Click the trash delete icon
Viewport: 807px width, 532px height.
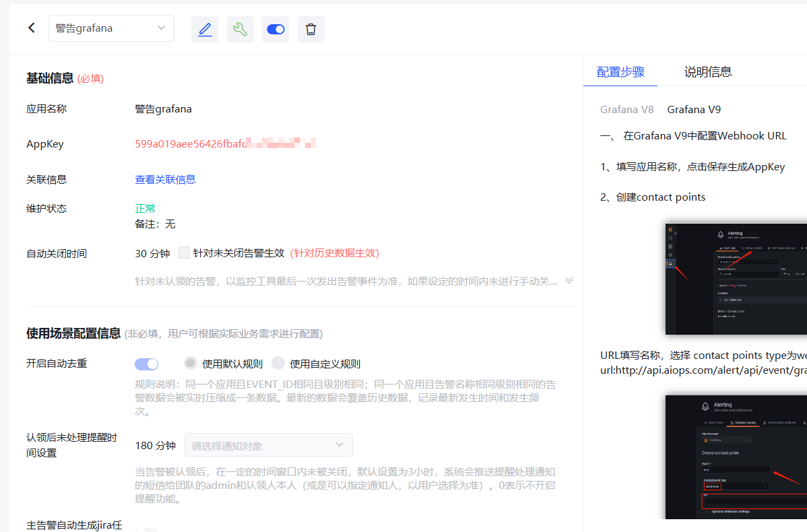(311, 30)
